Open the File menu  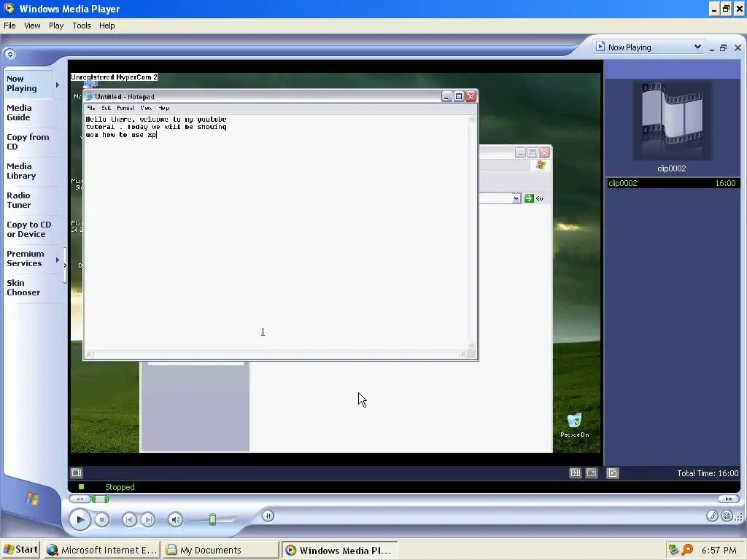pos(9,26)
